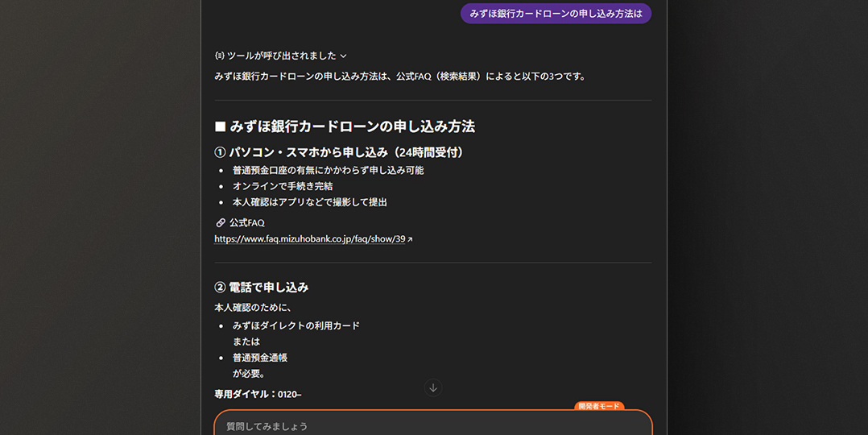Click the bullet みずほダイレクトの利用カード
This screenshot has width=868, height=435.
click(296, 325)
